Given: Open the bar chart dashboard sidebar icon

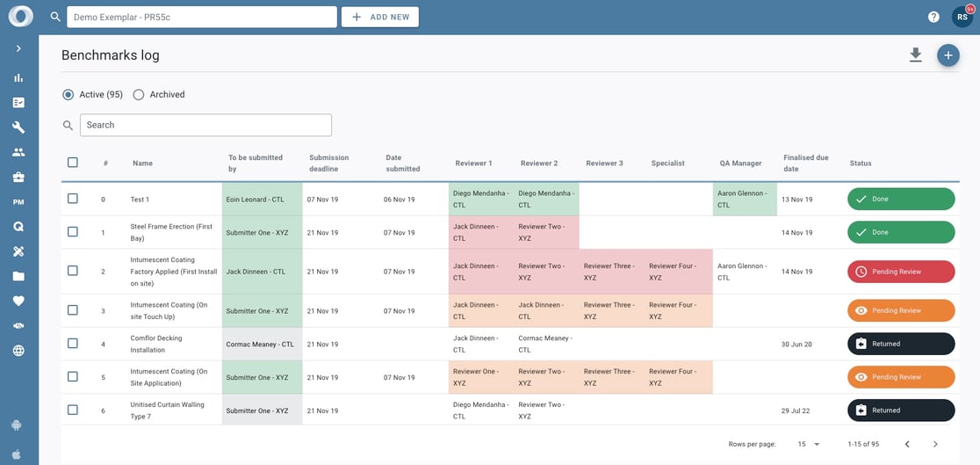Looking at the screenshot, I should pyautogui.click(x=18, y=77).
